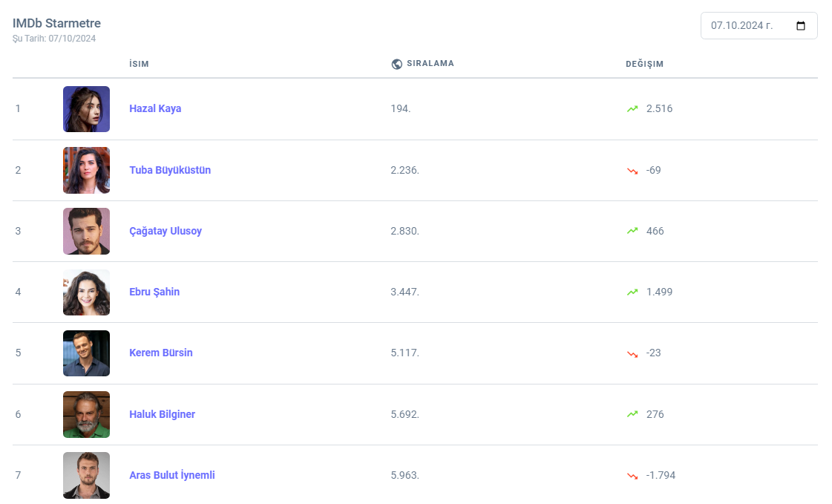Open Tuba Büyüküstün's name link
The image size is (832, 504).
(x=170, y=170)
